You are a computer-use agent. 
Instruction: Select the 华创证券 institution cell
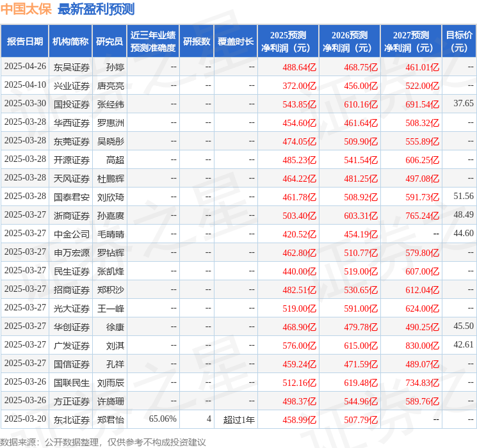coord(72,327)
